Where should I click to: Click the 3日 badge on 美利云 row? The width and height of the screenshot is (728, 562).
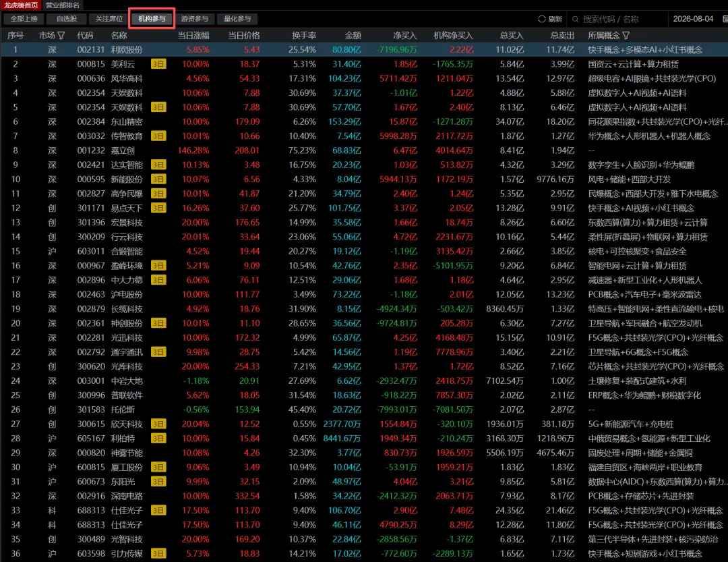click(x=158, y=64)
